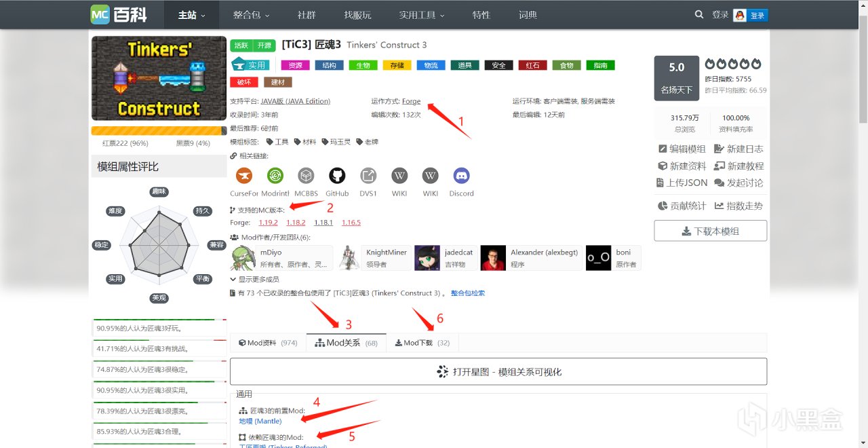Open 特性 in the navigation bar
Screen dimensions: 868x448
pyautogui.click(x=481, y=15)
